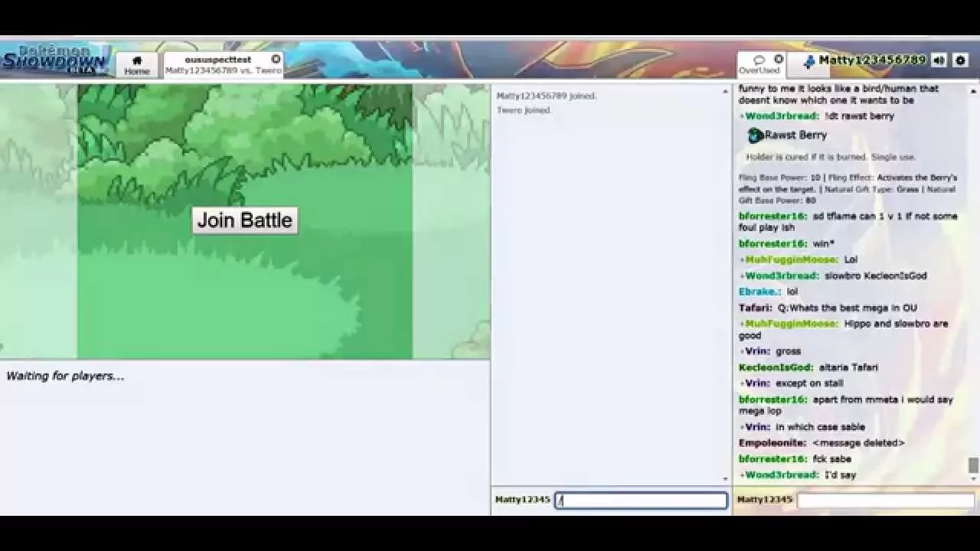Click Vrin beside the message 'except on stall'
This screenshot has width=980, height=551.
tap(757, 383)
